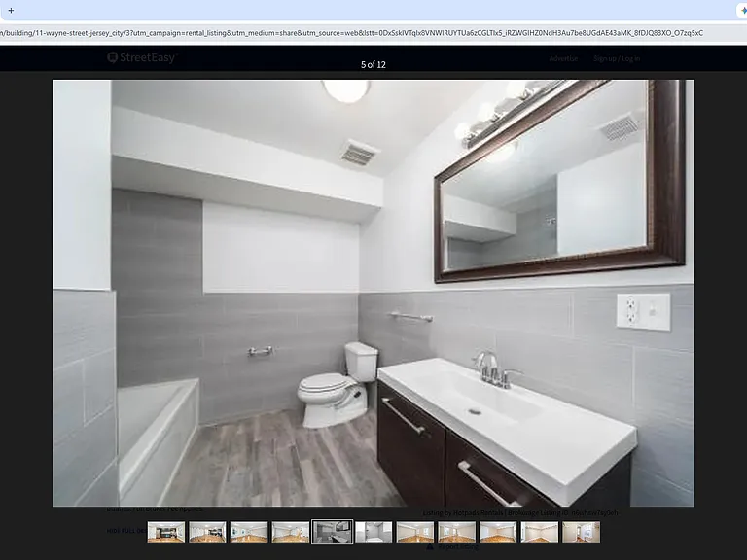View the ninth thumbnail in the strip
The width and height of the screenshot is (747, 560).
coord(498,532)
